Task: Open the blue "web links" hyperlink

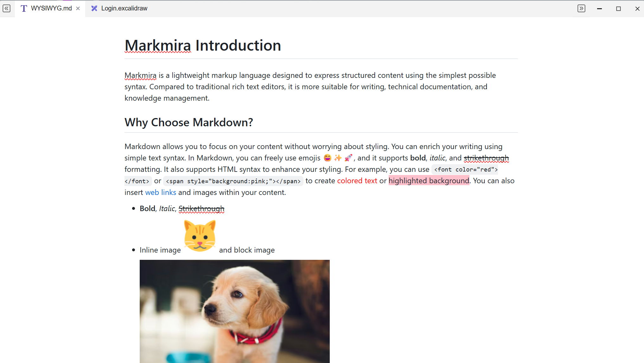Action: (x=161, y=192)
